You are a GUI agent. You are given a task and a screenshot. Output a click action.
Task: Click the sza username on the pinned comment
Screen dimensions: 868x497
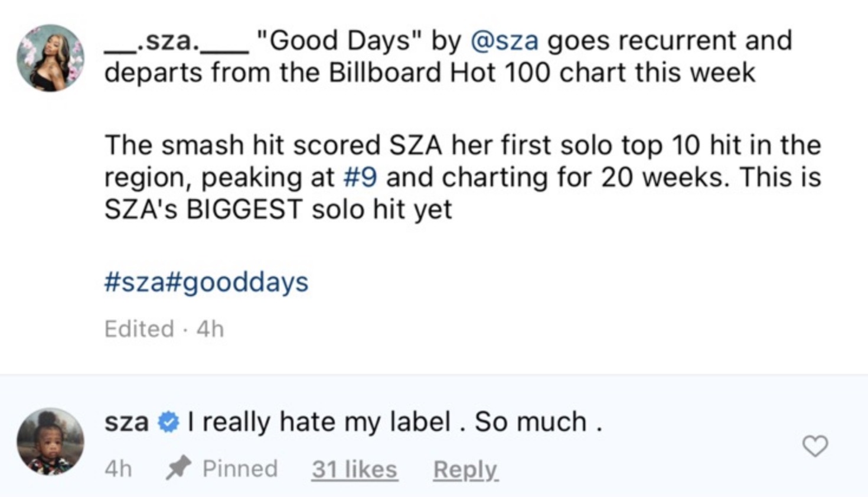[x=126, y=422]
